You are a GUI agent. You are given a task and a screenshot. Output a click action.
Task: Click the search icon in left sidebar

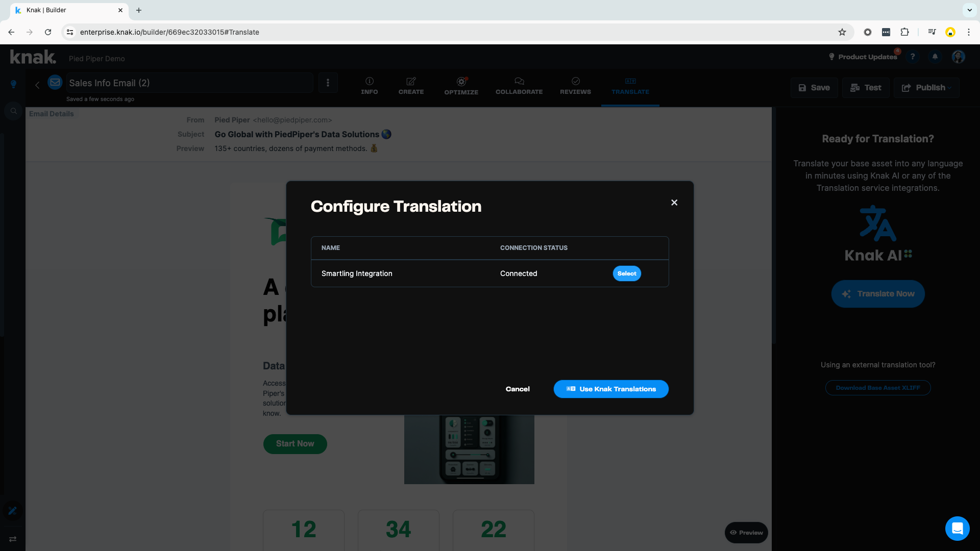pyautogui.click(x=14, y=111)
